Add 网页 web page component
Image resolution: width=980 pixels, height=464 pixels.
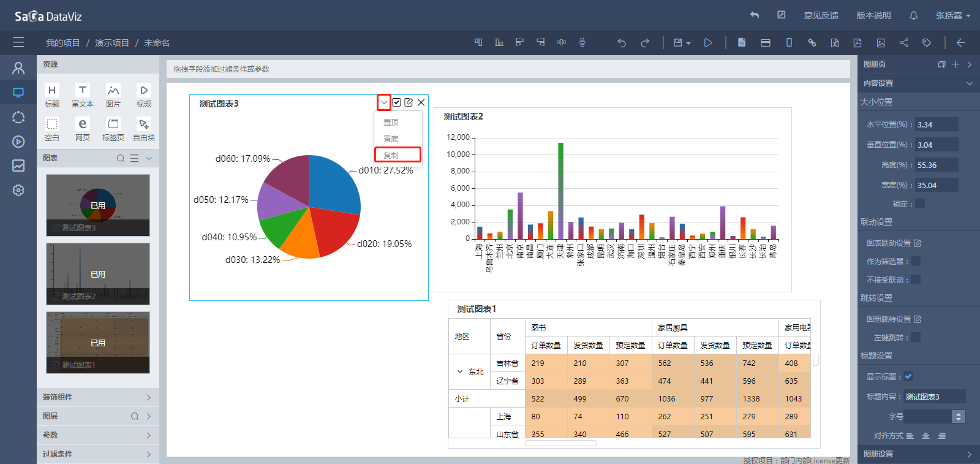[x=83, y=130]
